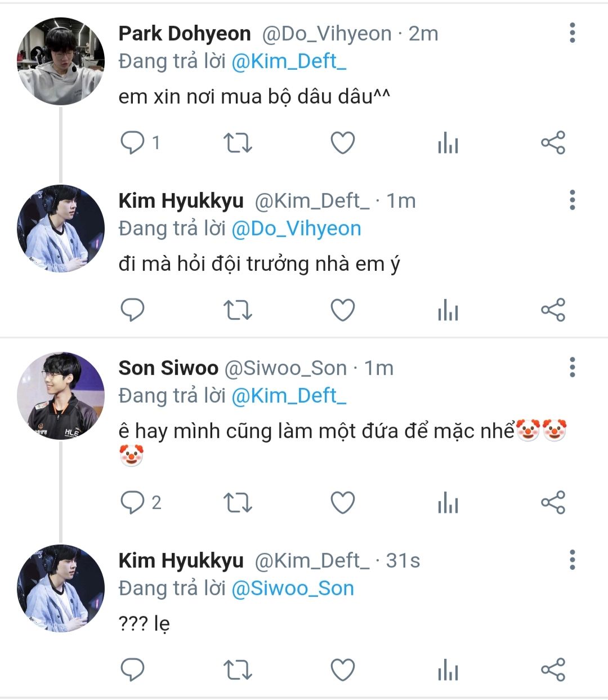Image resolution: width=608 pixels, height=700 pixels.
Task: Open Park Dohyeon's profile picture
Action: [61, 61]
